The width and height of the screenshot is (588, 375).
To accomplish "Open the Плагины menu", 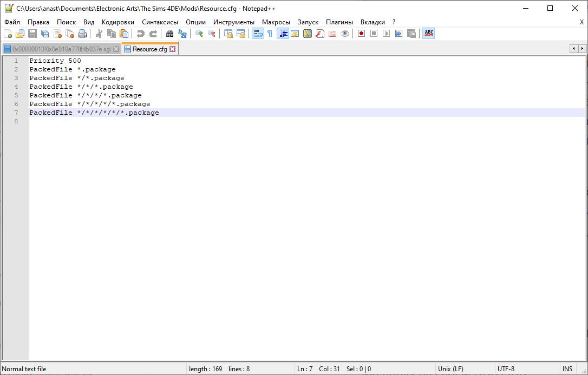I will [339, 22].
